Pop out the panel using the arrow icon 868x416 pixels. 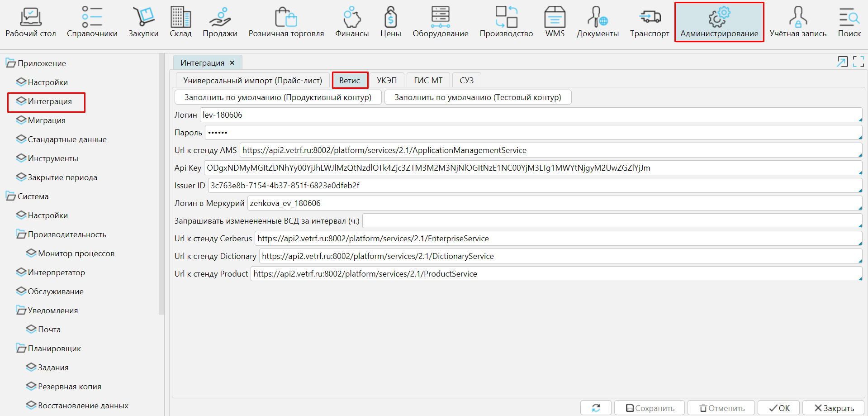(842, 62)
